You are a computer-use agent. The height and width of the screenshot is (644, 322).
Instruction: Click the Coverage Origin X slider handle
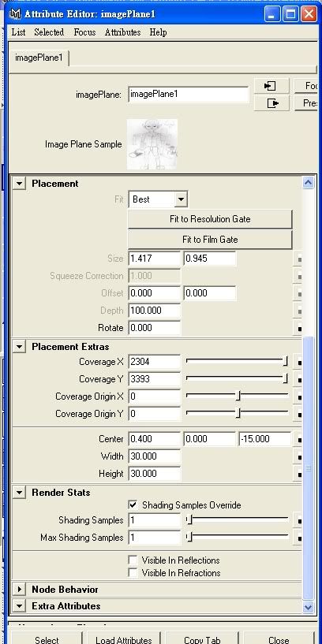coord(238,396)
